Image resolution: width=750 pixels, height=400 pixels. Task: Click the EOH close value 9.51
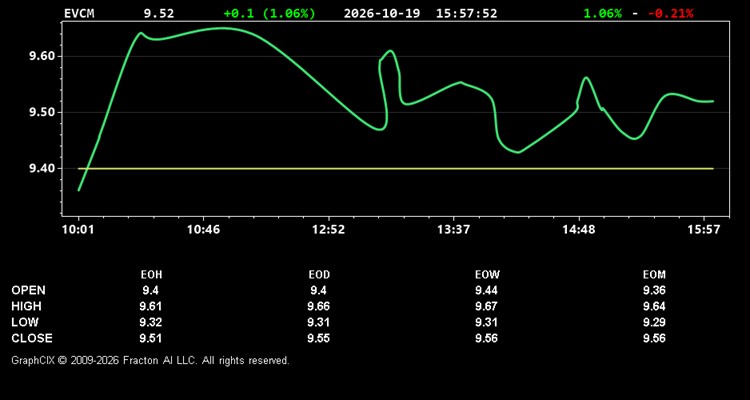pos(151,338)
